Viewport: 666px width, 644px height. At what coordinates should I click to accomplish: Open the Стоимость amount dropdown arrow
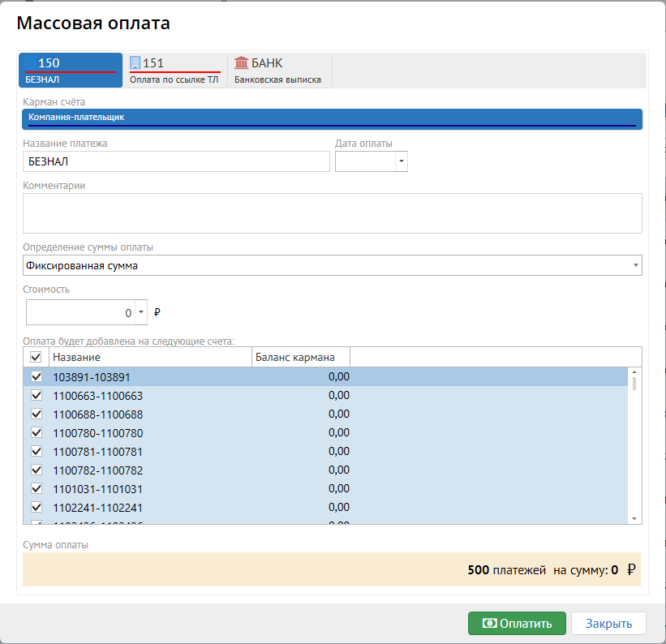pos(141,312)
